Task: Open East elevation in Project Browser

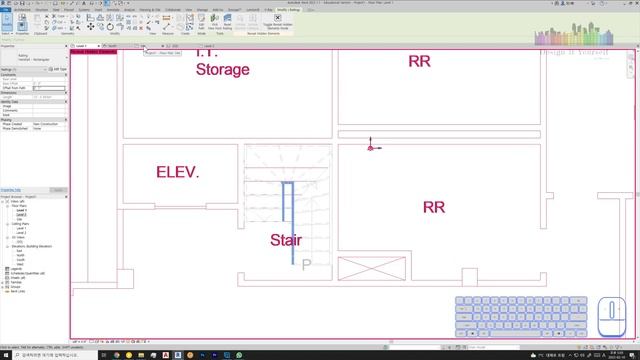Action: (x=20, y=251)
